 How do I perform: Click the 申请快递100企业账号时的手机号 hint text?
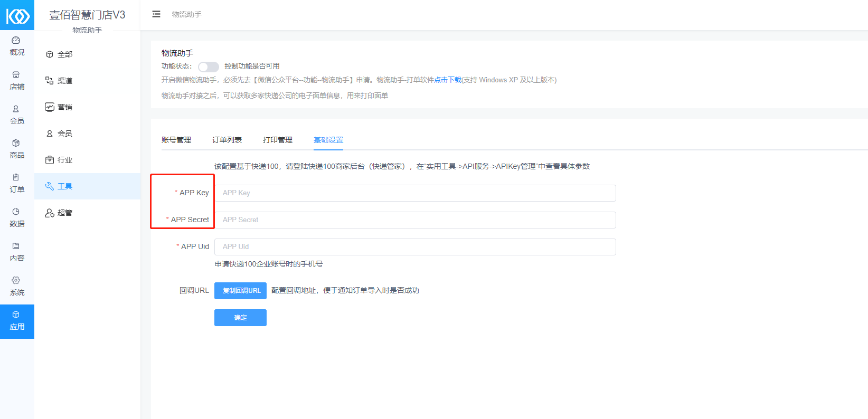point(269,264)
